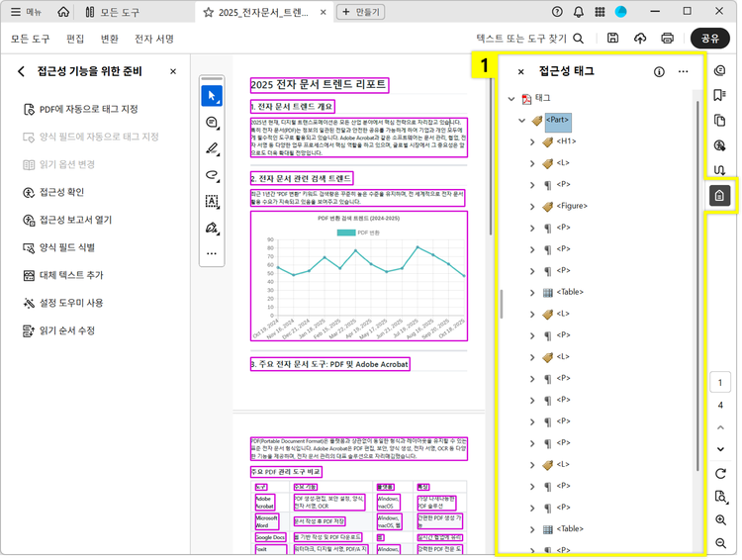
Task: Click the 공유 button
Action: click(709, 39)
